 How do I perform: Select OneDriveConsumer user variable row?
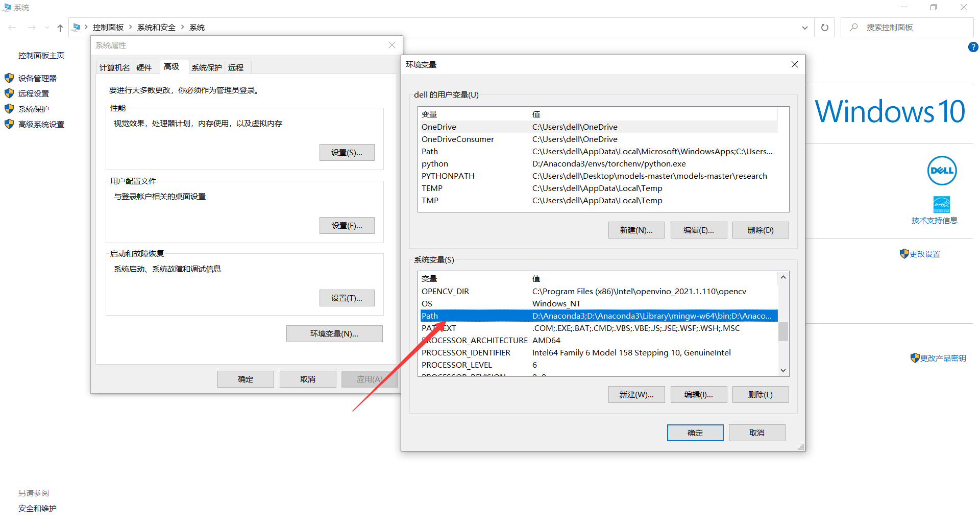coord(599,139)
